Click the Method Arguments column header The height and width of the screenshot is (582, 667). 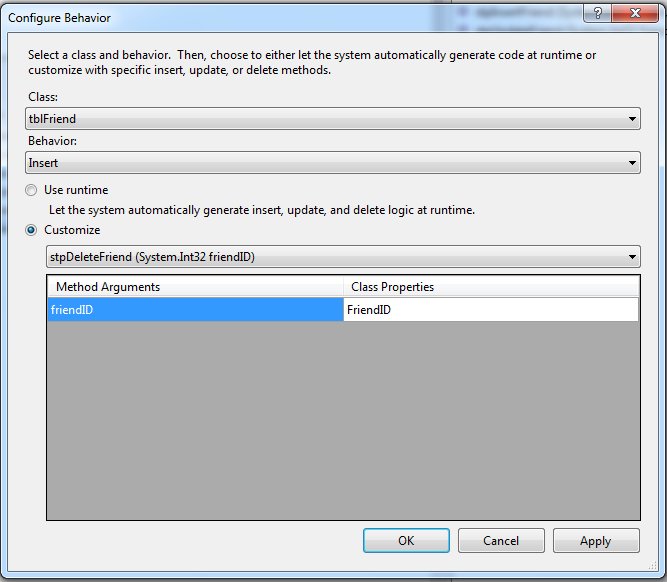click(196, 286)
